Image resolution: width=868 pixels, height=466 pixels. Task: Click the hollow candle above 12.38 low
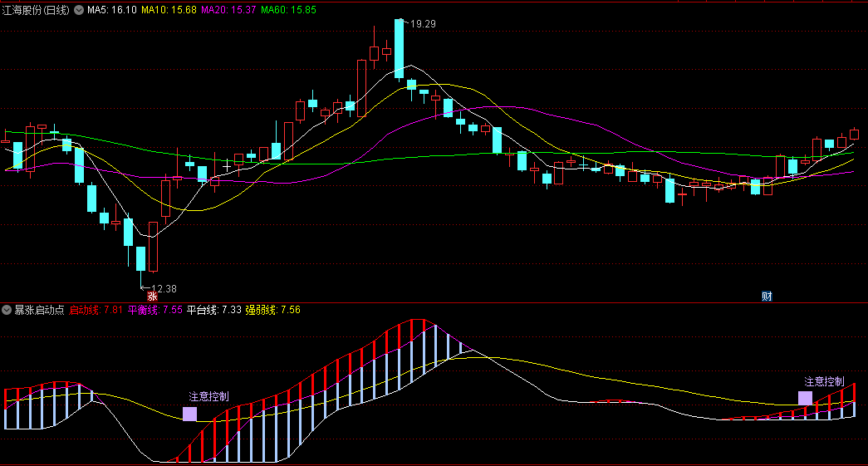click(x=153, y=247)
